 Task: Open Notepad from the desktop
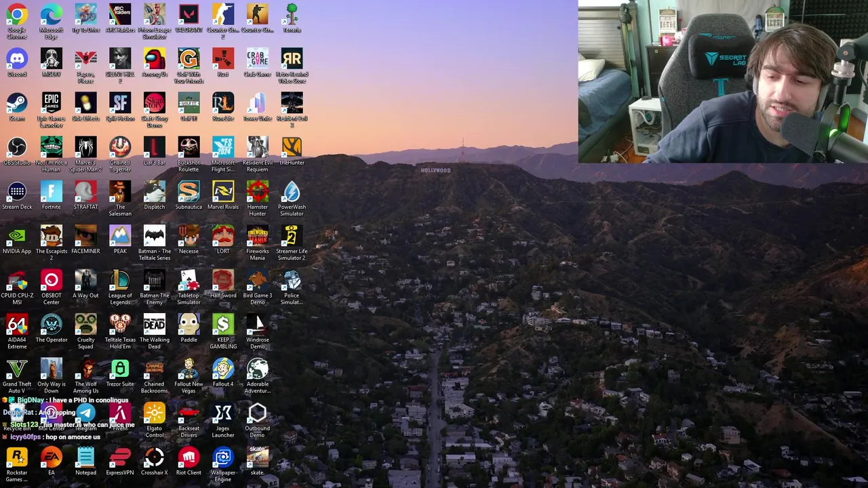85,457
